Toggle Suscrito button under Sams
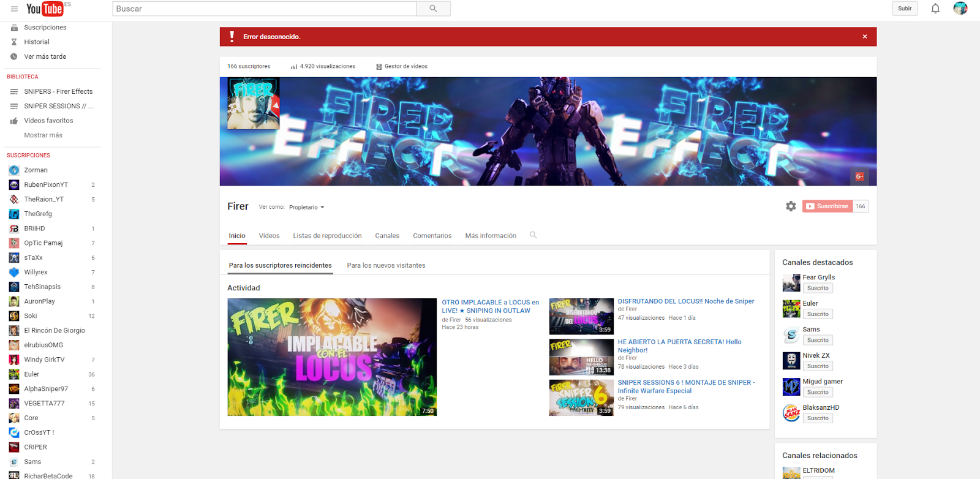The image size is (980, 479). [818, 340]
